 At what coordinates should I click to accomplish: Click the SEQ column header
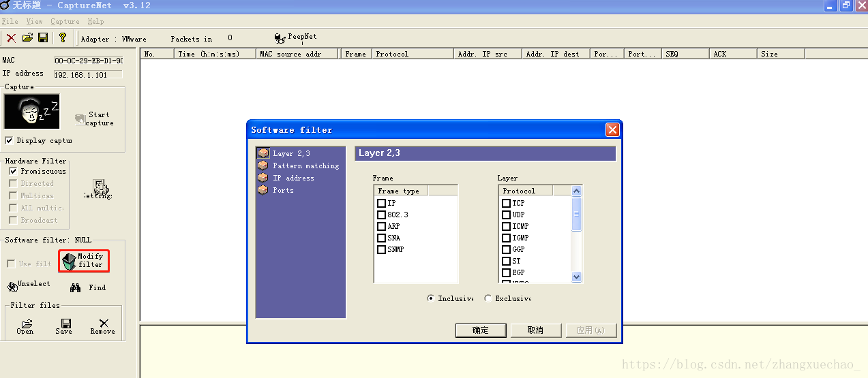685,54
